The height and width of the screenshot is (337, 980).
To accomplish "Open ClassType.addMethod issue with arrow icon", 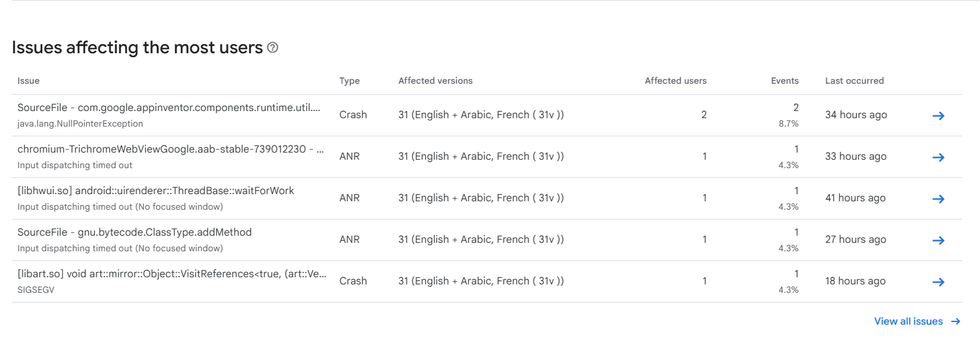I will pos(938,240).
